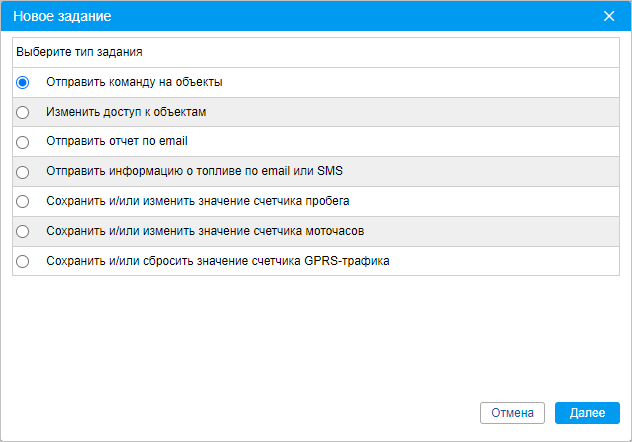This screenshot has width=632, height=442.
Task: Click the 'Сохранить и/или изменить значение счетчика пробега' text
Action: [x=198, y=201]
